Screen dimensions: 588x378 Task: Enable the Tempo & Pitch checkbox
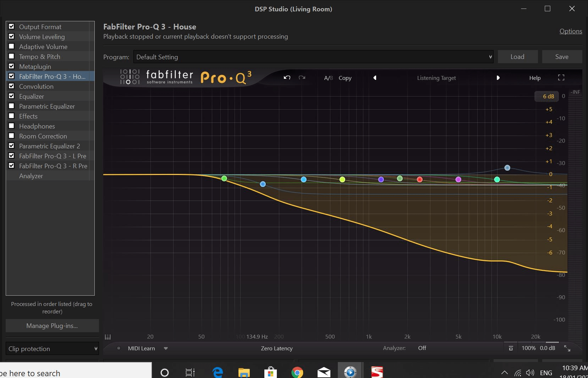(11, 56)
